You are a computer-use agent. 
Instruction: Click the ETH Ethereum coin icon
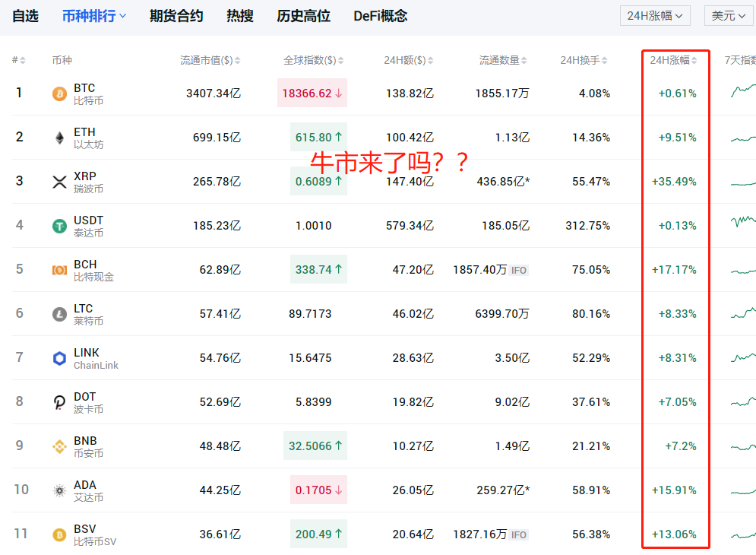tap(59, 138)
